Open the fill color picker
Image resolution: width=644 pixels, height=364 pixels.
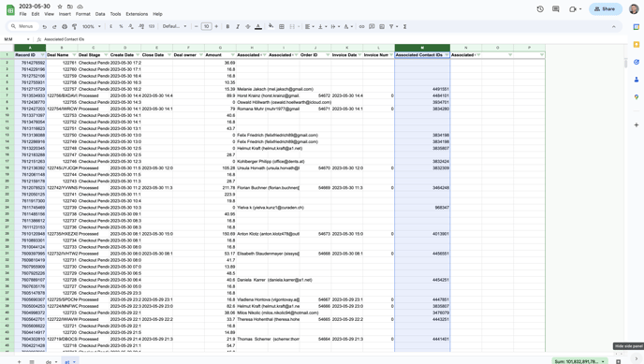[x=271, y=27]
